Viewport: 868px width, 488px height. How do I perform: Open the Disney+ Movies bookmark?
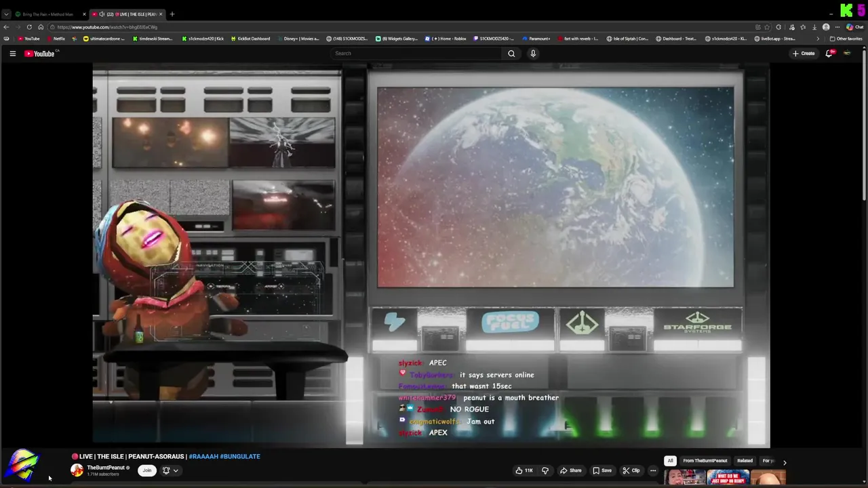[298, 39]
